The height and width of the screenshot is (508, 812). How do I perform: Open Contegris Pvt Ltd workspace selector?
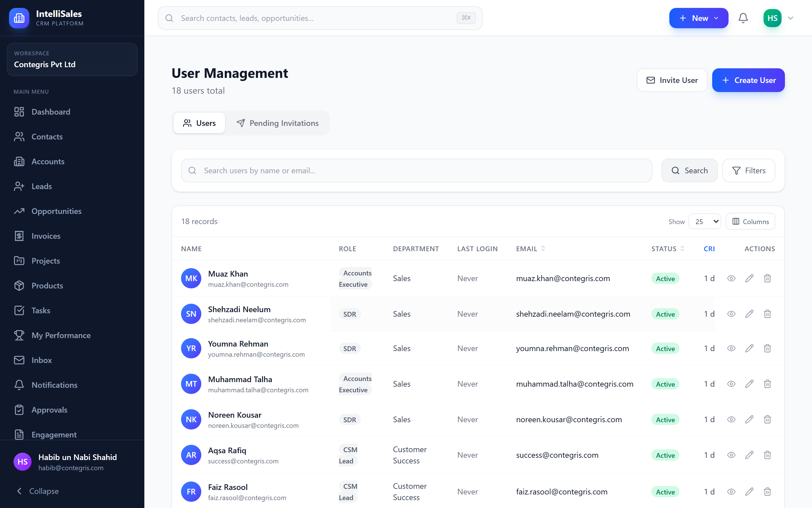pos(72,60)
